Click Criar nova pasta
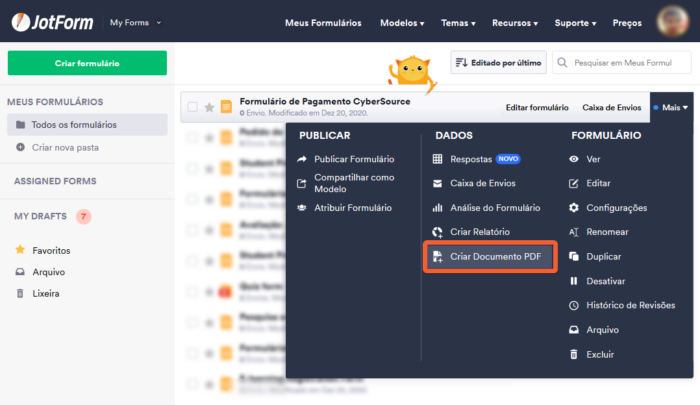Viewport: 700px width, 405px height. (x=65, y=147)
